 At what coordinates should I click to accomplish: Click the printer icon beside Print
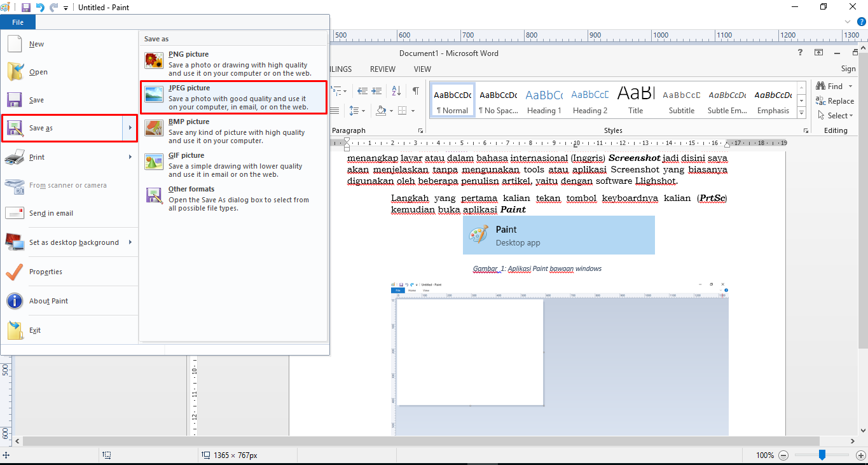click(15, 156)
